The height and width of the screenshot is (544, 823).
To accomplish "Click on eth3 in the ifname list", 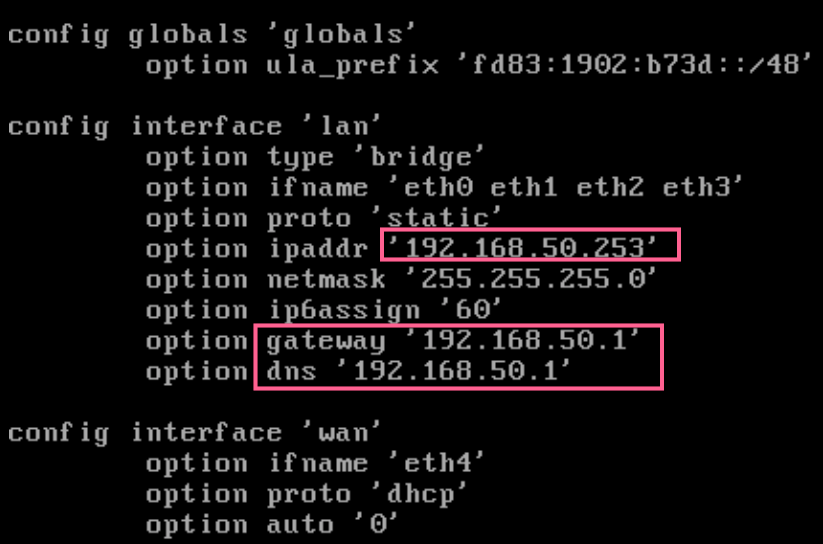I will [x=696, y=187].
